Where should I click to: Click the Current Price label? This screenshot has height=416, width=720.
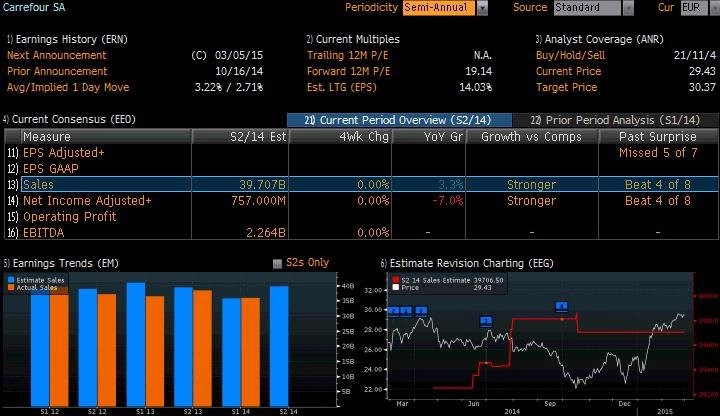[x=568, y=71]
